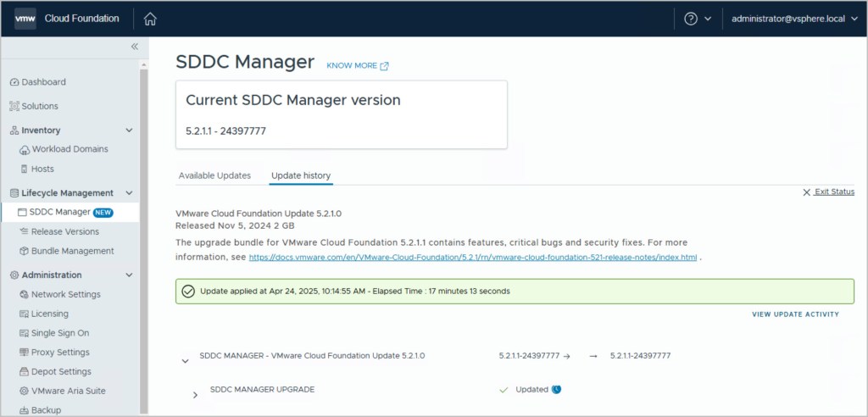Click the home icon in top bar
This screenshot has height=417, width=868.
coord(151,19)
